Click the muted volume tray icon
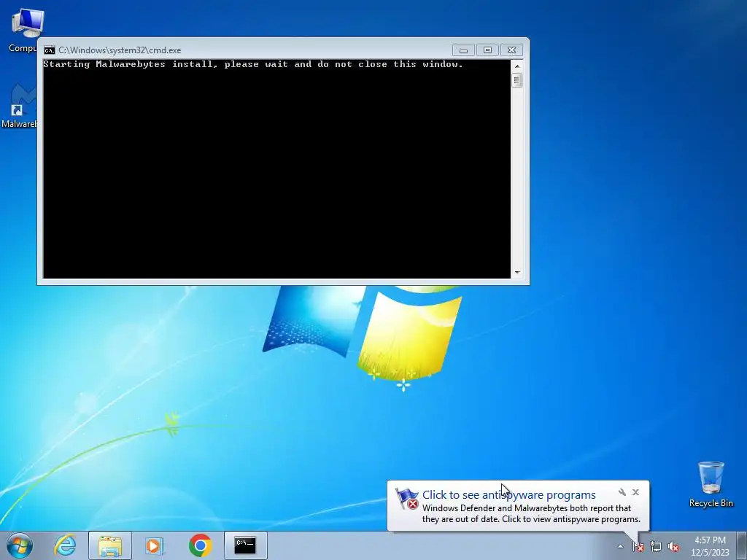 [673, 546]
